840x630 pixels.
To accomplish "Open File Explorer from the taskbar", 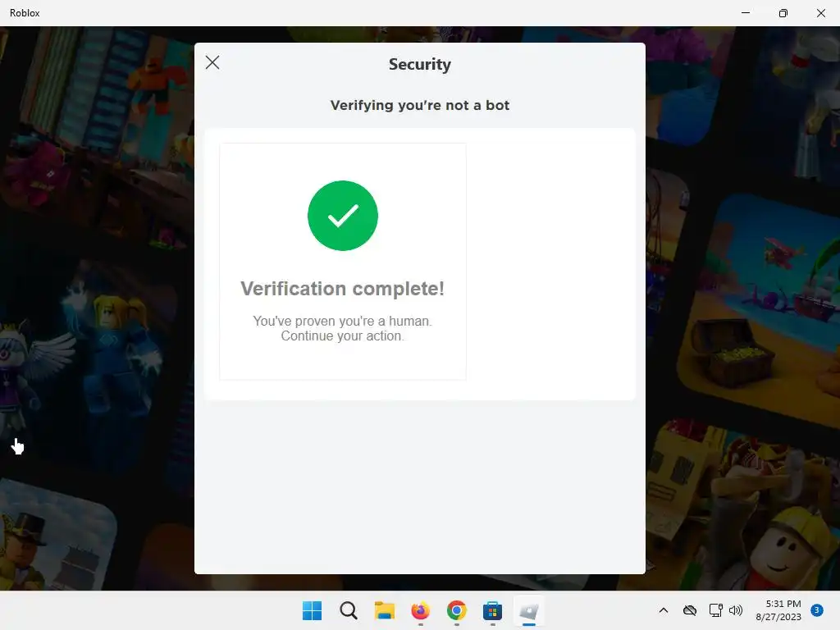I will click(x=384, y=610).
